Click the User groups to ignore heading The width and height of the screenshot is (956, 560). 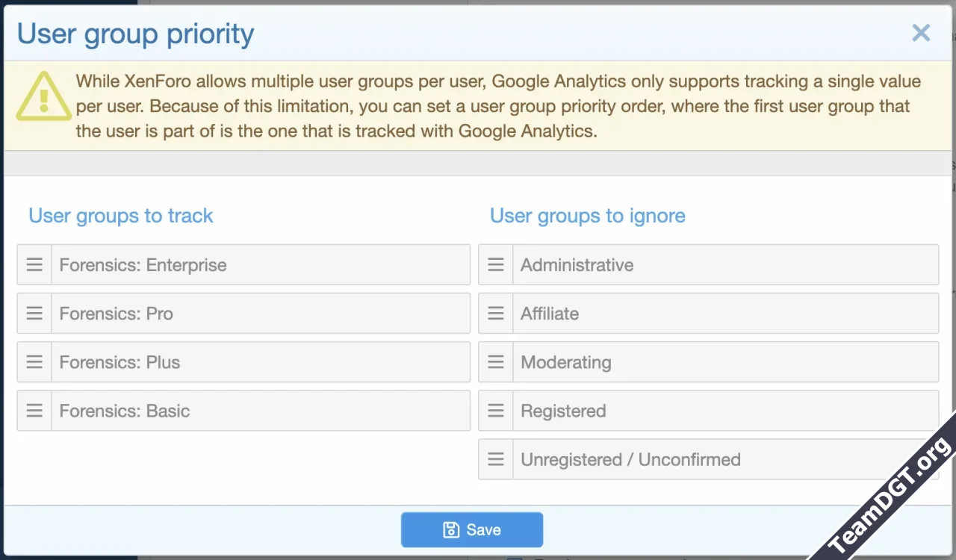click(587, 216)
